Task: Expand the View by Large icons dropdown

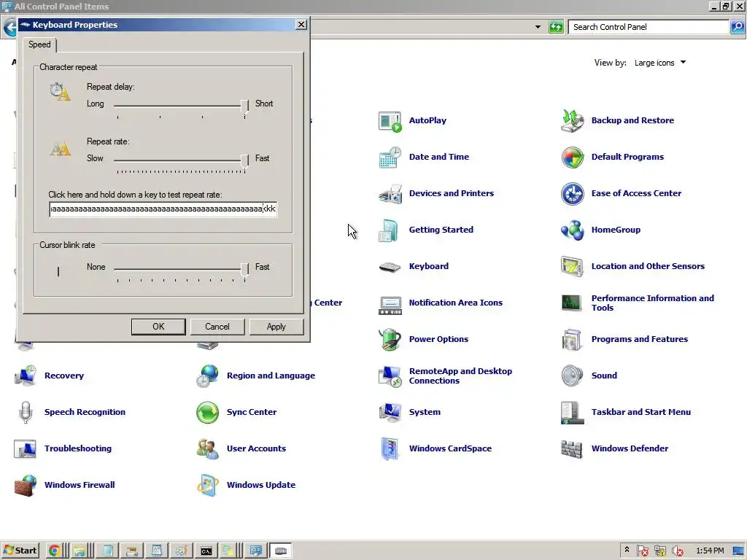Action: pos(659,63)
